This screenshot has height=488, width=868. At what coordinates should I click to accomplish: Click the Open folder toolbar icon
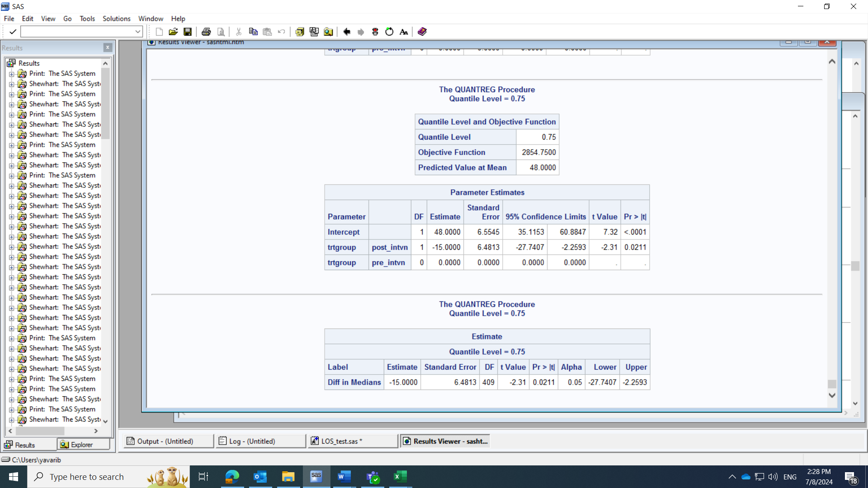pos(173,32)
